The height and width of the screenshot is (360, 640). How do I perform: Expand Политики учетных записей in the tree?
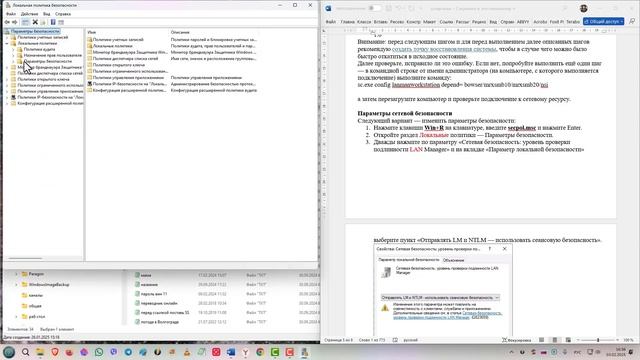[7, 38]
